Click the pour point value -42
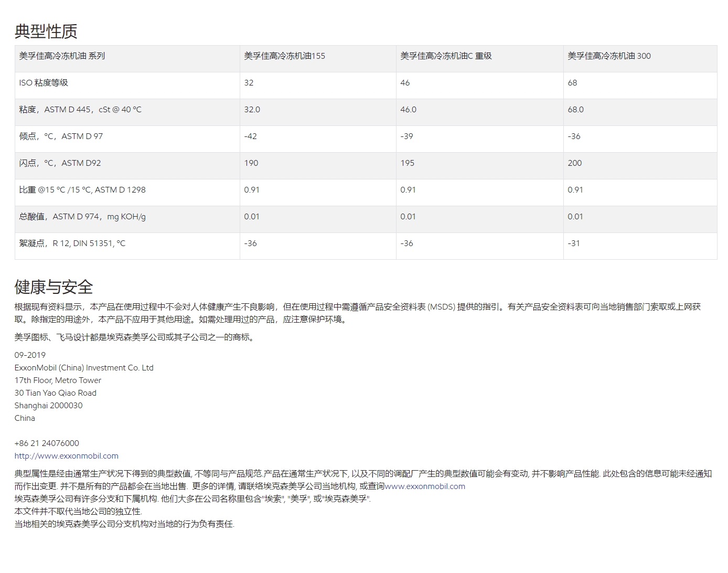 coord(250,136)
